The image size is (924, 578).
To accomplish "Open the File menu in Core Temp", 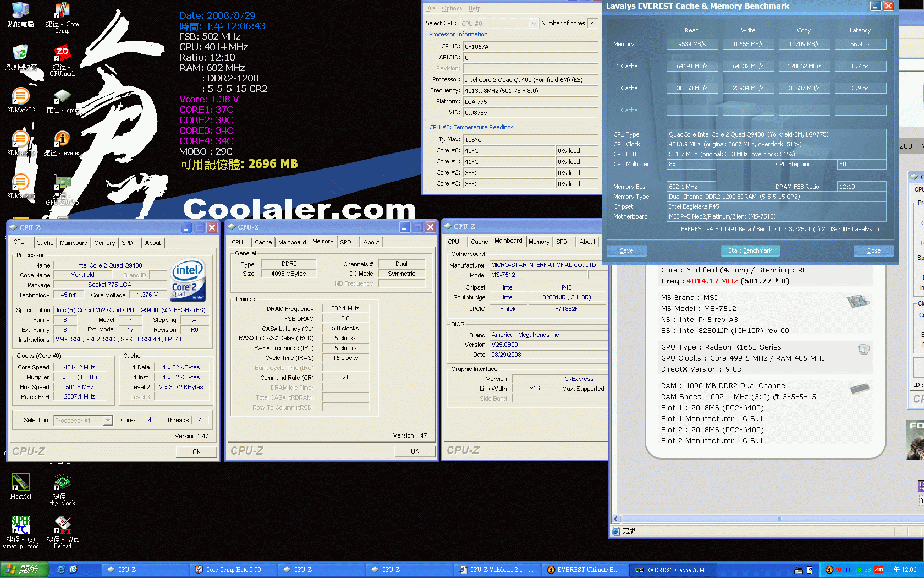I will point(431,8).
